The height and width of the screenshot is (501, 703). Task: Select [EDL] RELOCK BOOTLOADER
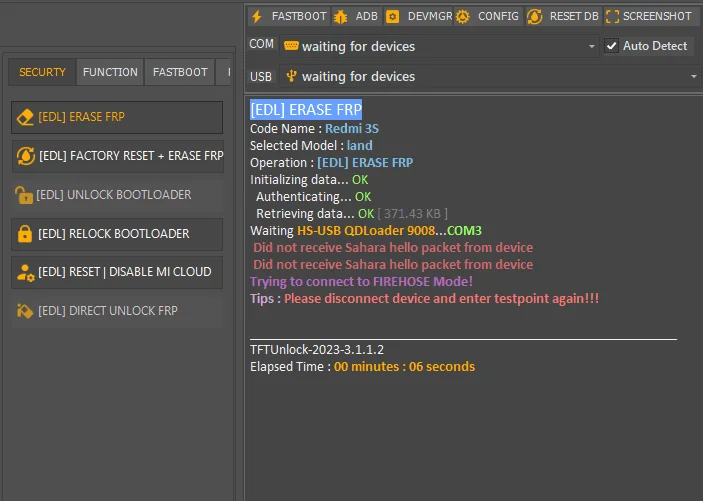[117, 234]
